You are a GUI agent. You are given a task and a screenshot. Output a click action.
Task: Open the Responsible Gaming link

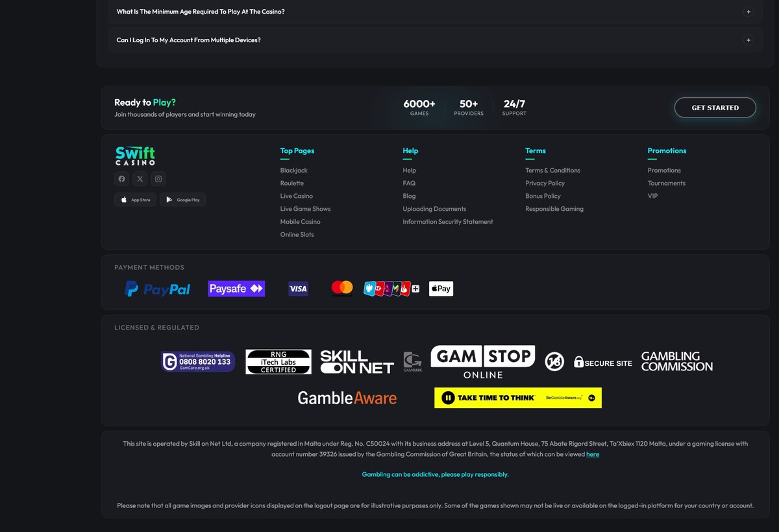554,209
